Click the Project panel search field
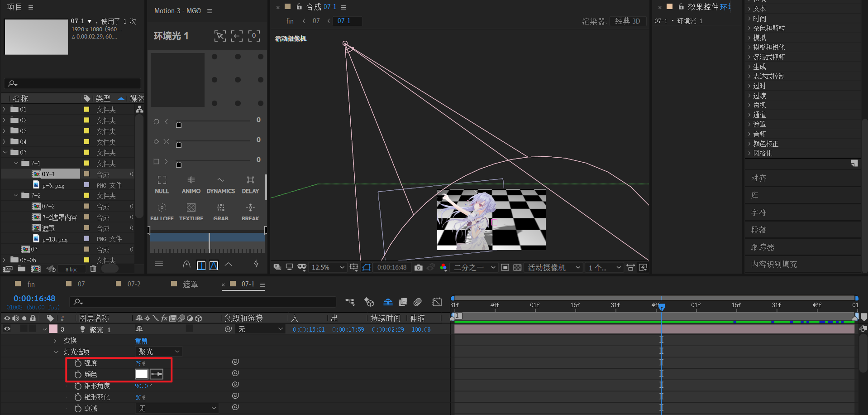The image size is (868, 415). pos(72,83)
